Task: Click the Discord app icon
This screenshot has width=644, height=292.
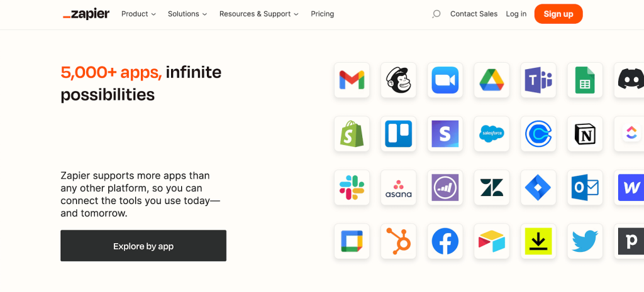Action: coord(629,80)
